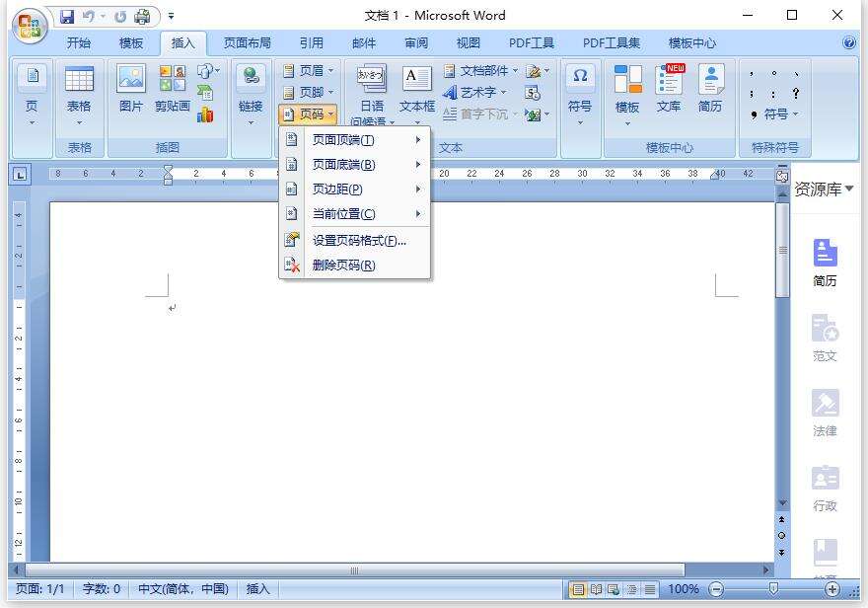Switch to the 页面布局 tab
Image resolution: width=868 pixels, height=608 pixels.
tap(247, 42)
